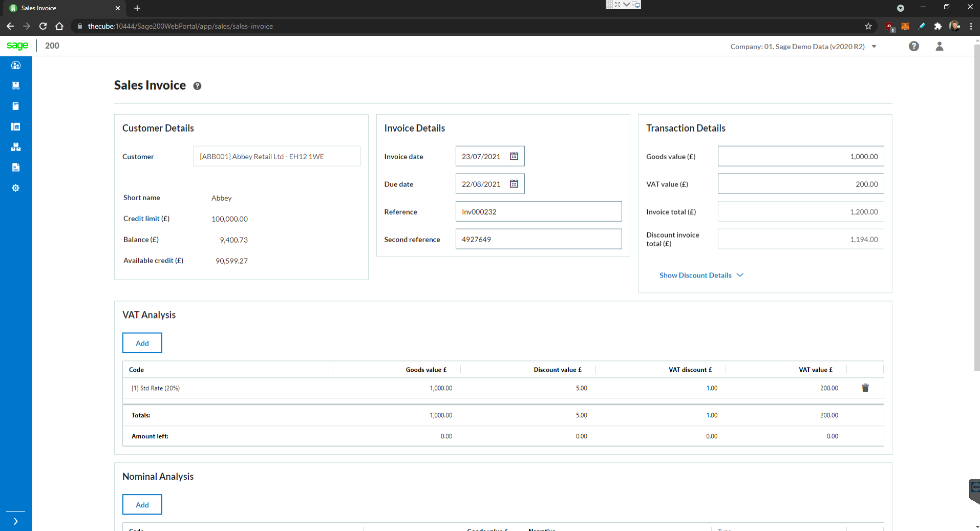Open the Invoice date calendar picker
The image size is (980, 531).
pos(514,156)
